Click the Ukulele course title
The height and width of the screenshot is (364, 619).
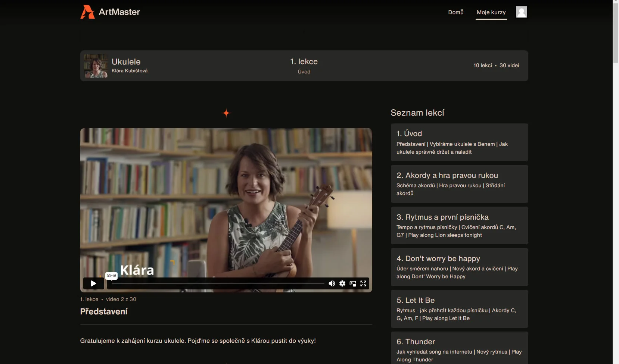click(x=126, y=62)
